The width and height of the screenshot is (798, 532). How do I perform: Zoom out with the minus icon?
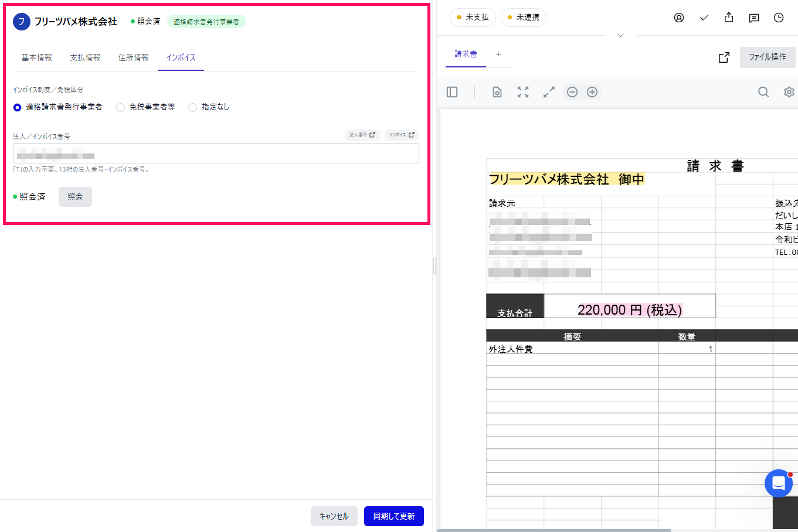572,92
